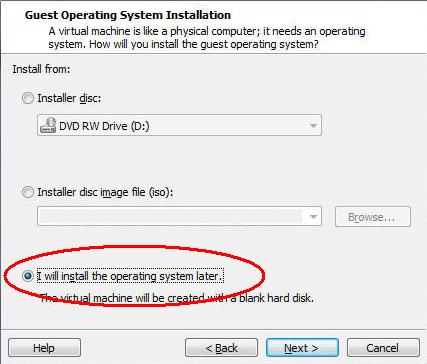Click the blank hard disk description text
The width and height of the screenshot is (427, 364).
click(177, 298)
